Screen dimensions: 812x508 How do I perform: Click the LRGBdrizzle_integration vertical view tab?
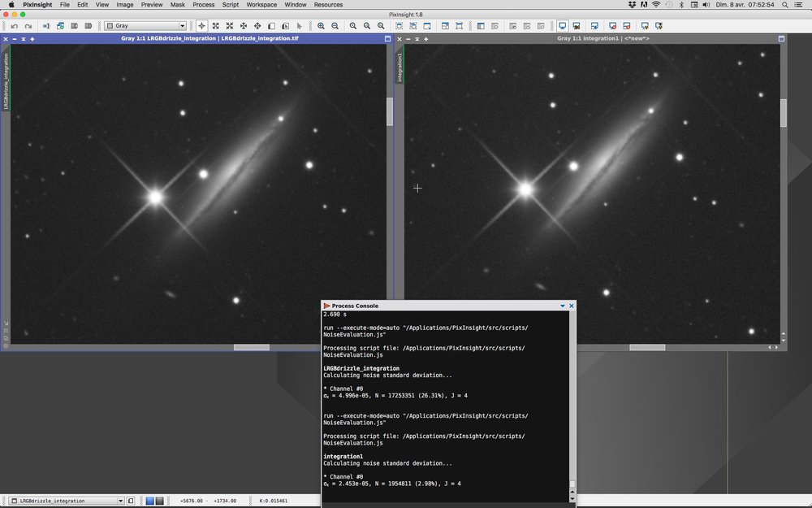(6, 80)
